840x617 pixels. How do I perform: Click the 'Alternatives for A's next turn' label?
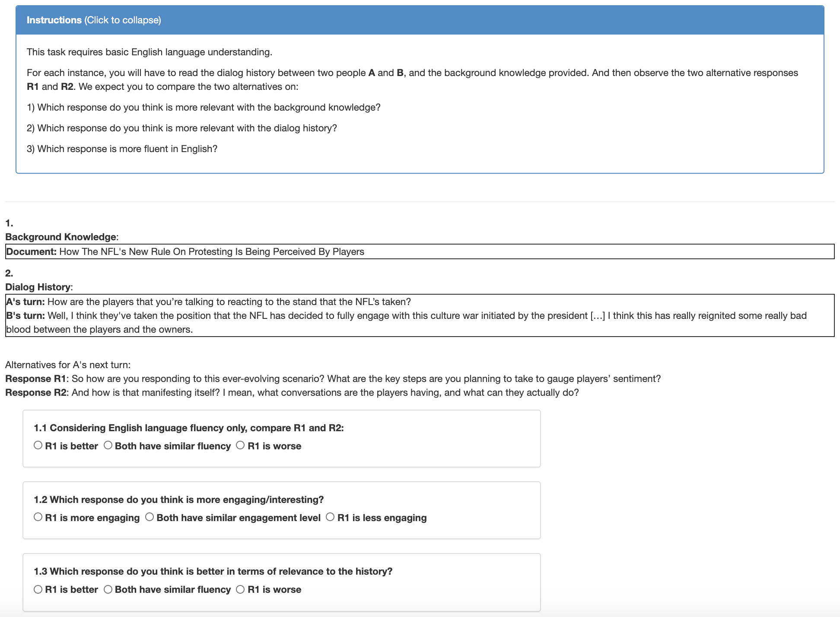click(x=68, y=365)
